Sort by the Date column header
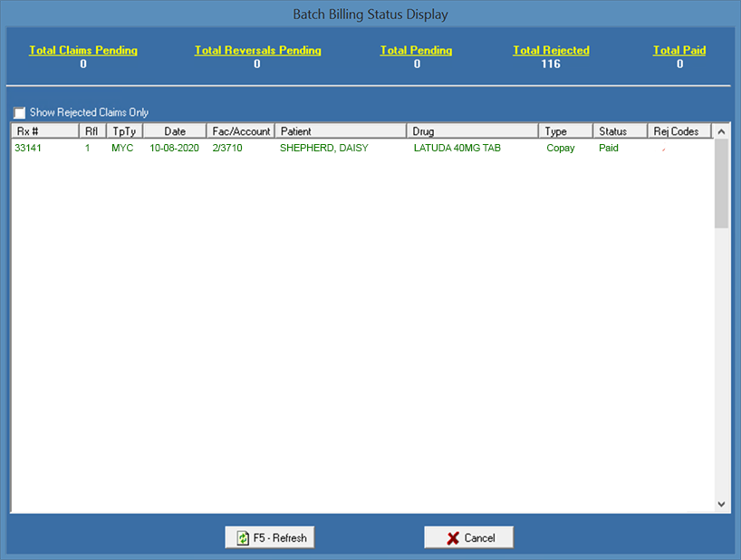 click(x=175, y=131)
